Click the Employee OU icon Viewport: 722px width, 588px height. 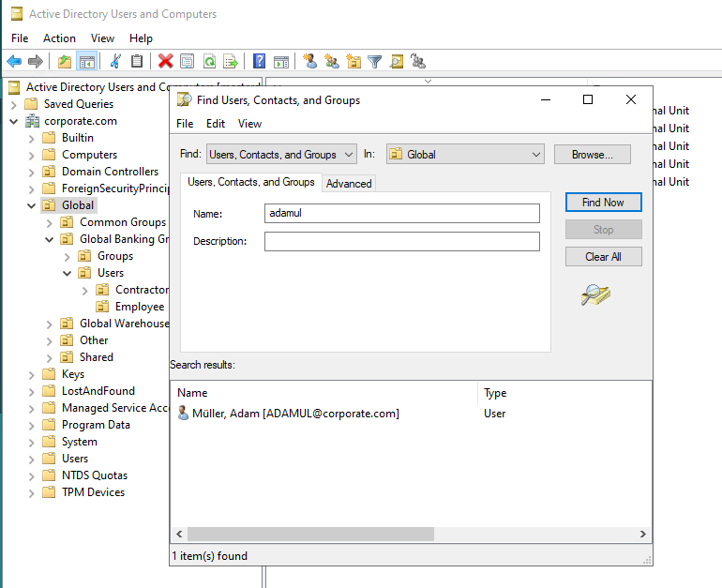102,307
